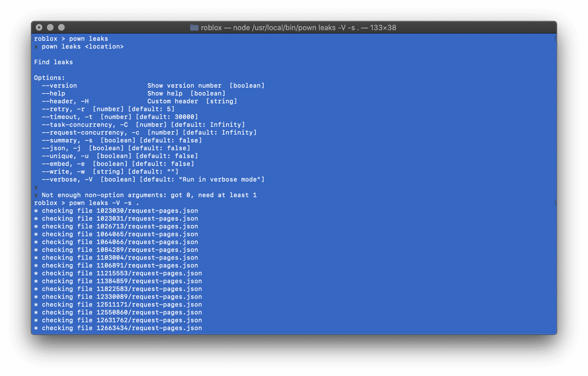
Task: Click the '--task-concurrency, -C' option line
Action: point(143,125)
